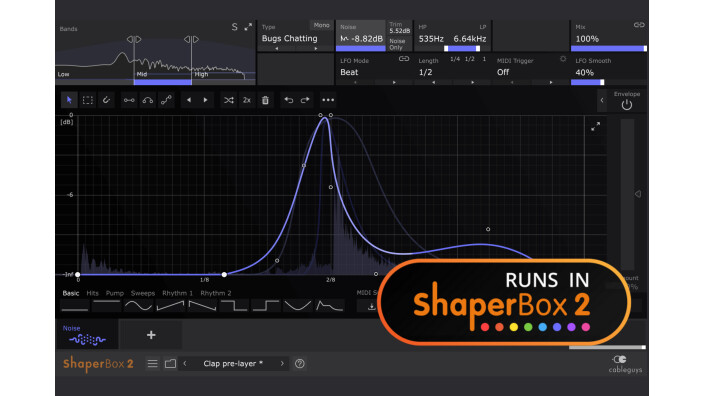Open the preset folder browser
This screenshot has width=704, height=396.
point(170,364)
